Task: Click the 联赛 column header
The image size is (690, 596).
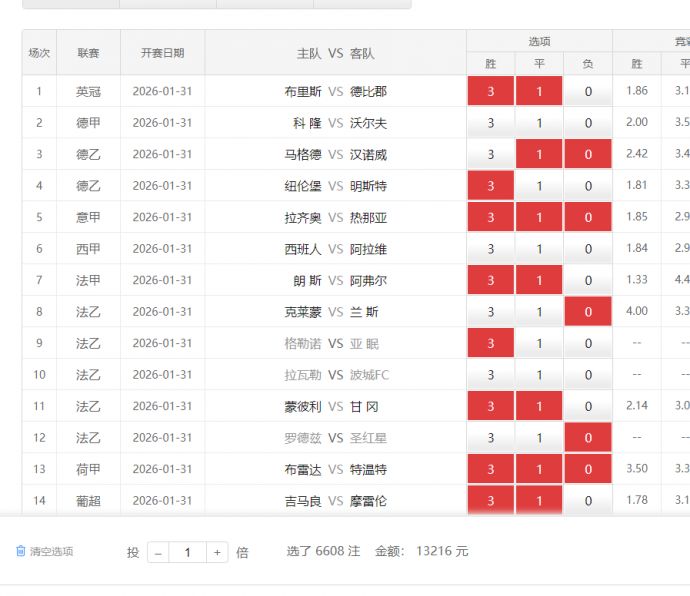Action: point(88,53)
